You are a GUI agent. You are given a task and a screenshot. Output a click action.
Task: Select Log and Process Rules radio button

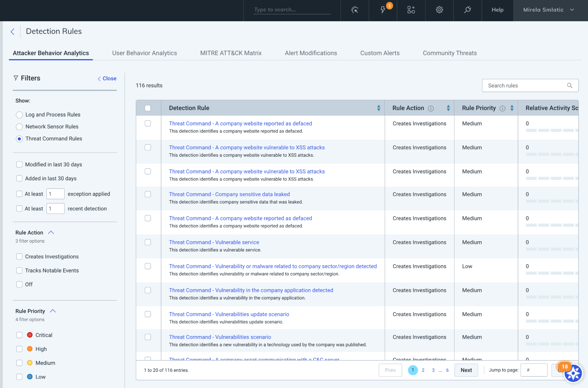point(19,115)
